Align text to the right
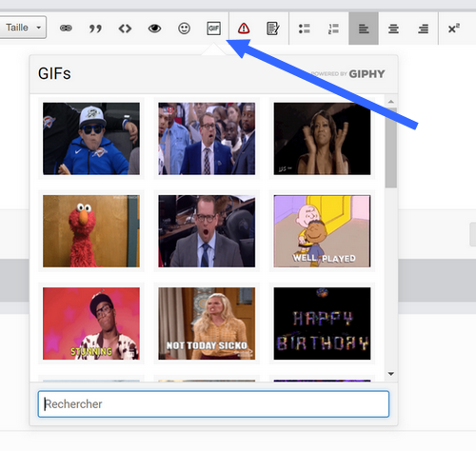 pos(423,29)
